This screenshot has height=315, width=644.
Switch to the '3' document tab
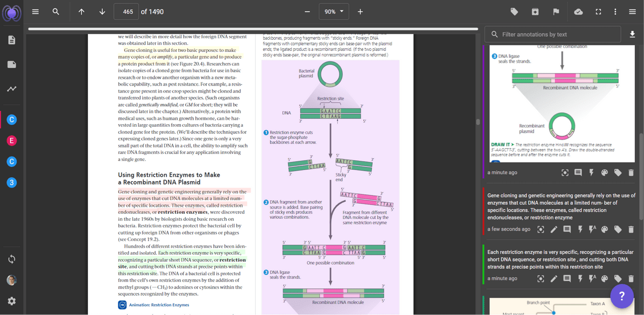point(12,182)
